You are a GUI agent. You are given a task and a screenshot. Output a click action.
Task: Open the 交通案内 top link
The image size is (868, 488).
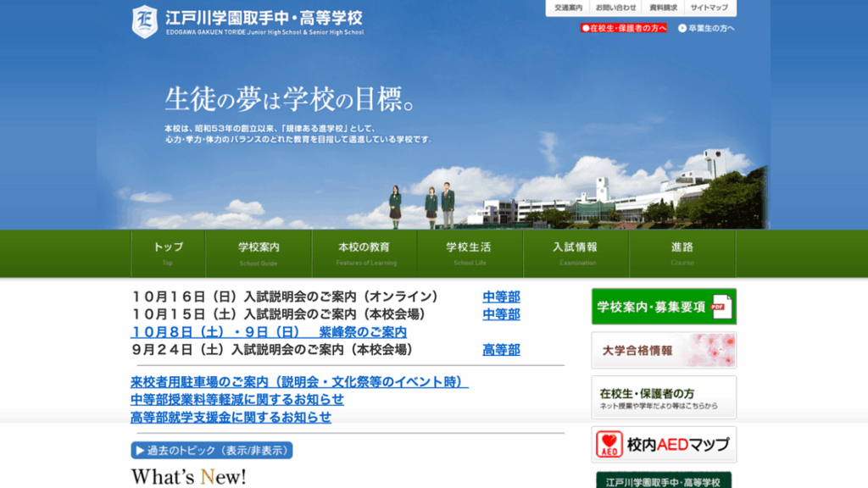pyautogui.click(x=569, y=8)
